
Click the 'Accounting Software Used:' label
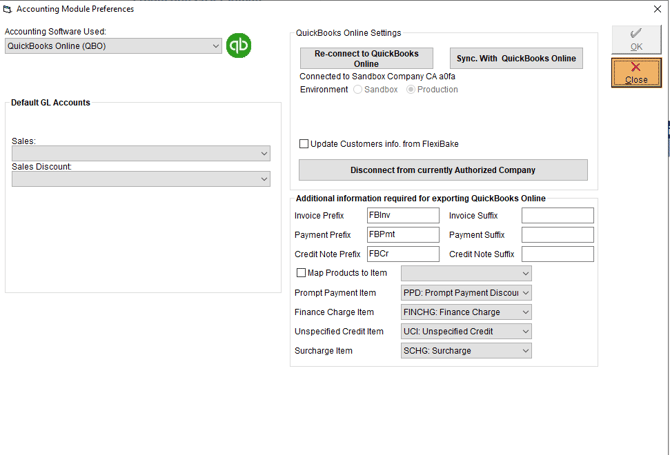coord(56,32)
